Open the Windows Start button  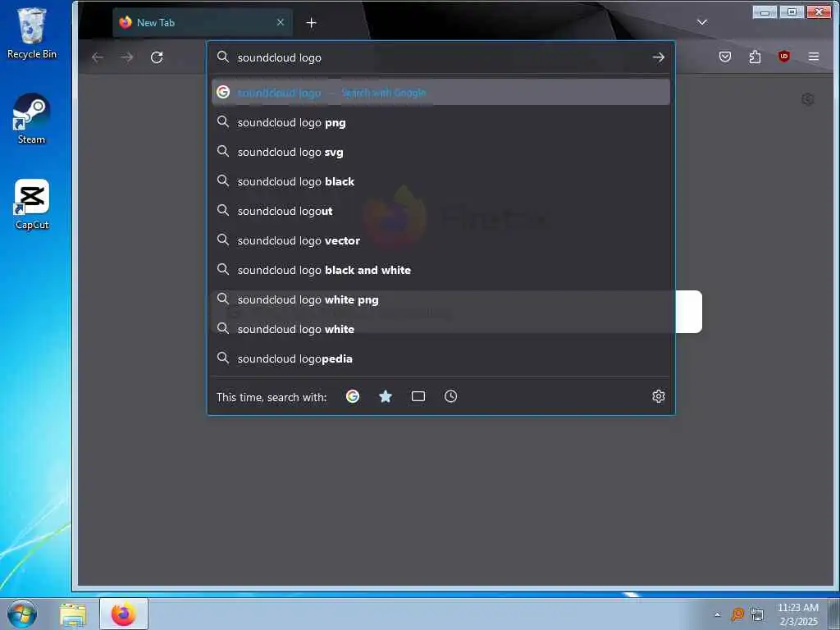click(22, 614)
